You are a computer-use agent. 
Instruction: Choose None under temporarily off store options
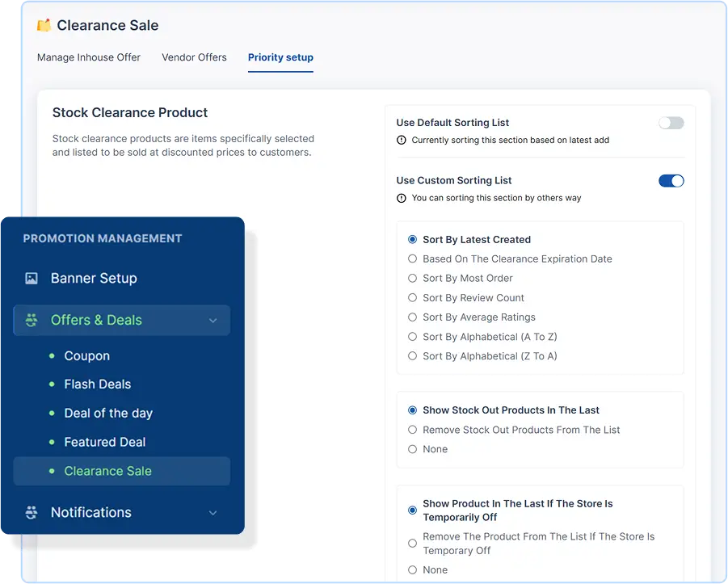click(412, 569)
